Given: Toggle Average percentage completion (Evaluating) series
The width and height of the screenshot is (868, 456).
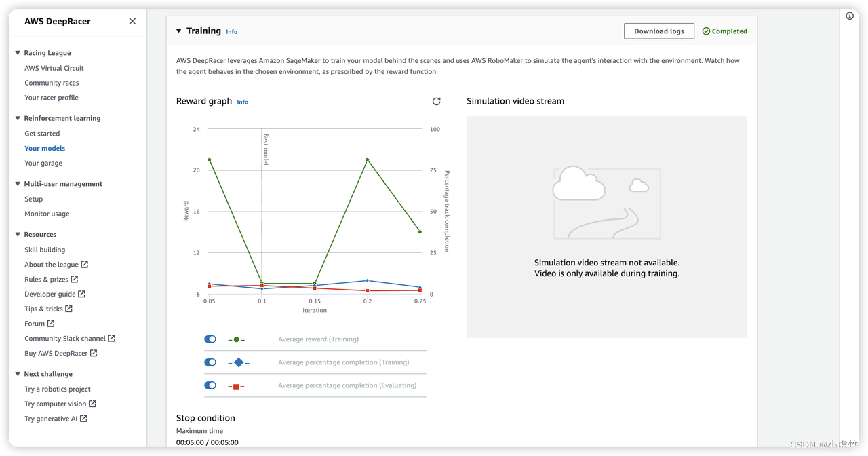Looking at the screenshot, I should click(x=210, y=385).
